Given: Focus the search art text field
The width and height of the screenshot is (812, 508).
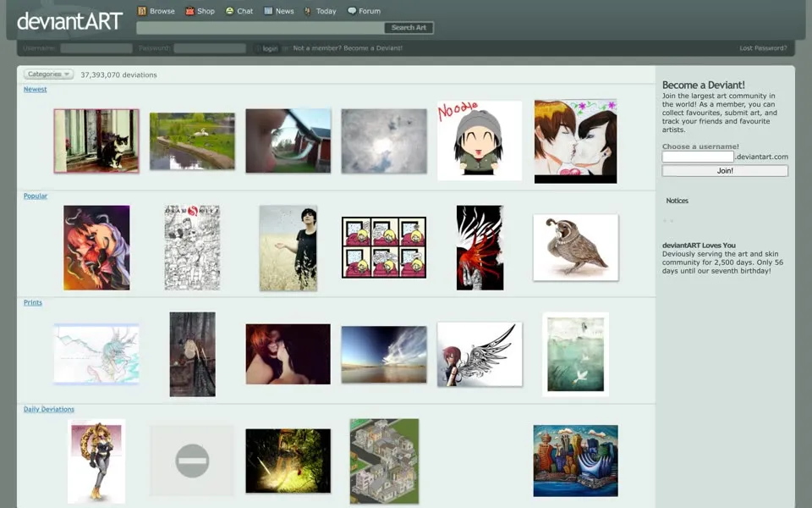Looking at the screenshot, I should [x=260, y=27].
